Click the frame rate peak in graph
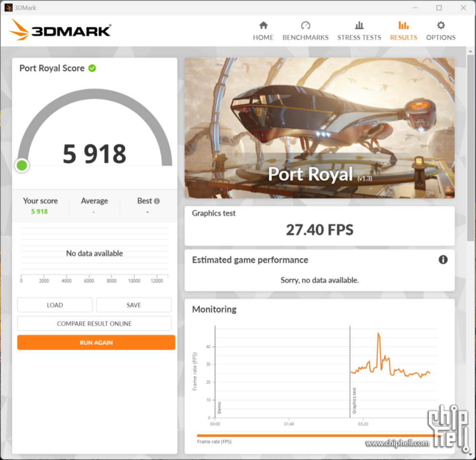Image resolution: width=476 pixels, height=460 pixels. pyautogui.click(x=378, y=333)
